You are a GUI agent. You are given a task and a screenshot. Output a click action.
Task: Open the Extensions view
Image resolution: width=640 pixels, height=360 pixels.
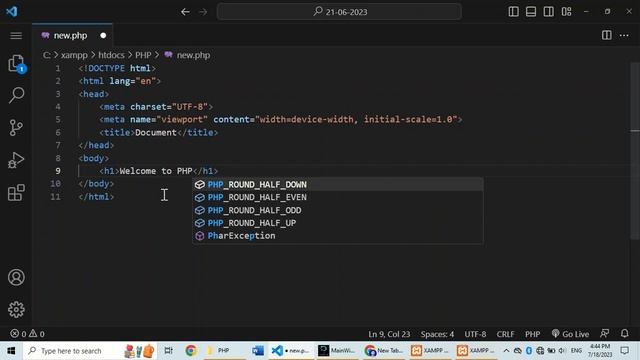pos(16,193)
